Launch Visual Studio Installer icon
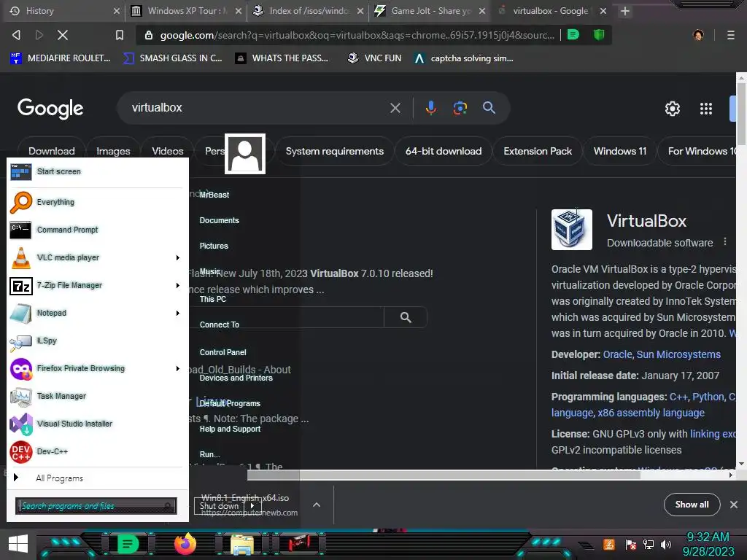Screen dimensions: 747x560 (21, 424)
